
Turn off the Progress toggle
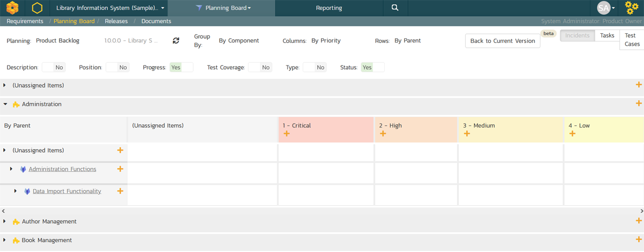181,68
